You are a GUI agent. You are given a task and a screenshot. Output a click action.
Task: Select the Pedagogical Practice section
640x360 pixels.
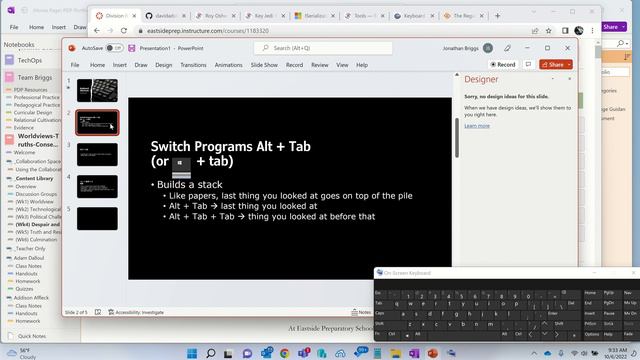click(37, 105)
